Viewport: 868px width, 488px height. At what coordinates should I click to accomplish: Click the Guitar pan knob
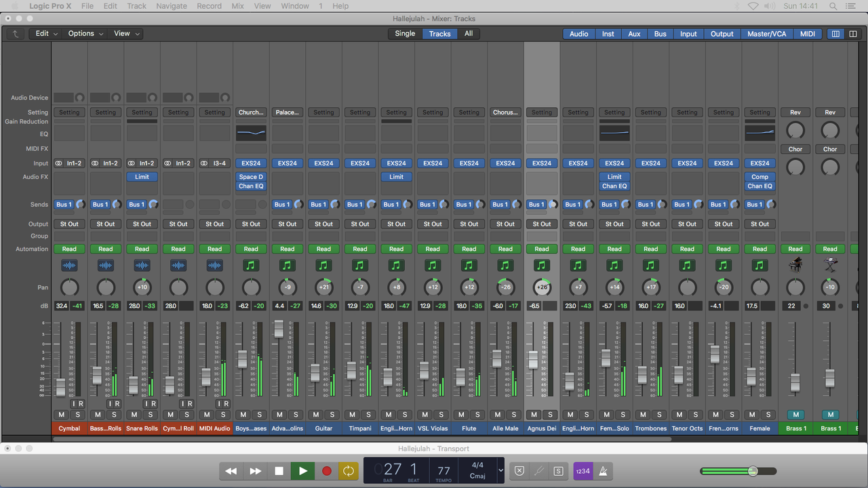(323, 287)
